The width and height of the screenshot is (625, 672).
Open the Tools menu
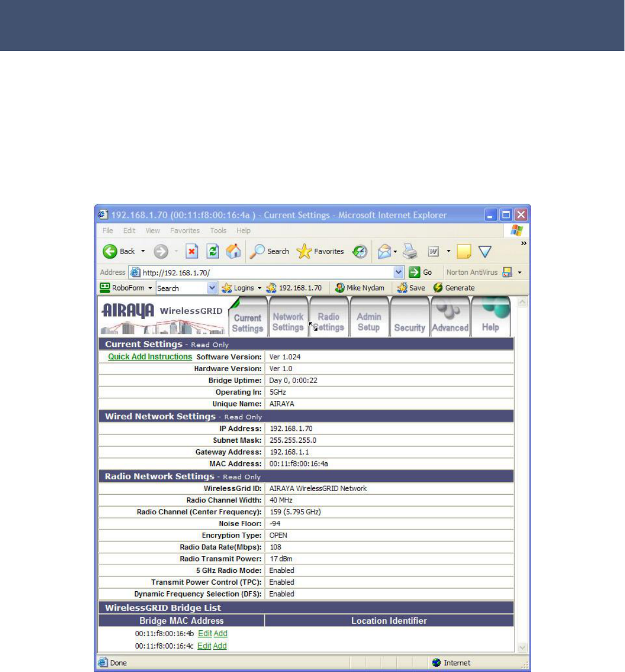tap(218, 230)
